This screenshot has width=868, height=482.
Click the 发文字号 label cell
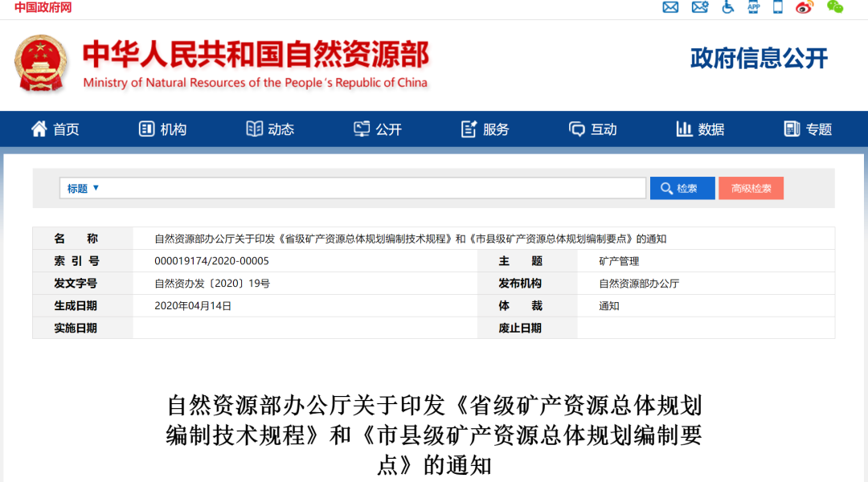83,284
